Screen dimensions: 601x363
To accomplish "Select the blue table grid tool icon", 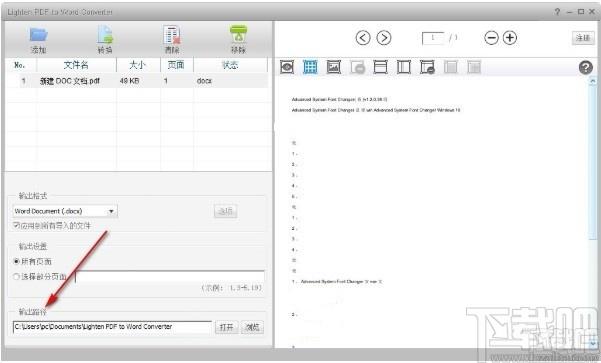I will pos(310,67).
